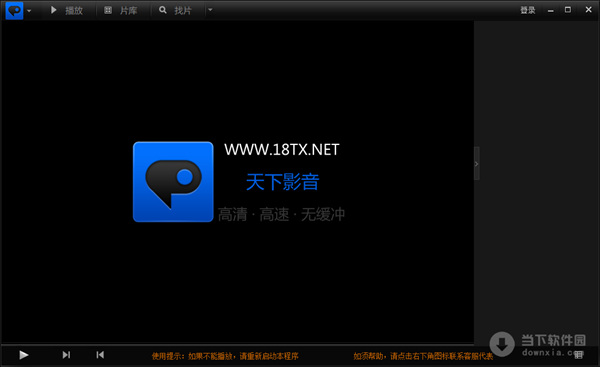This screenshot has width=600, height=367.
Task: Collapse the right side panel handle
Action: tap(476, 163)
